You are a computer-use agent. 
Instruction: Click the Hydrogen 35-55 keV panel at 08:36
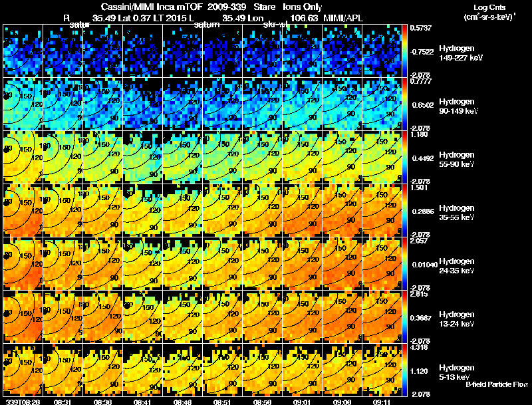tap(103, 210)
